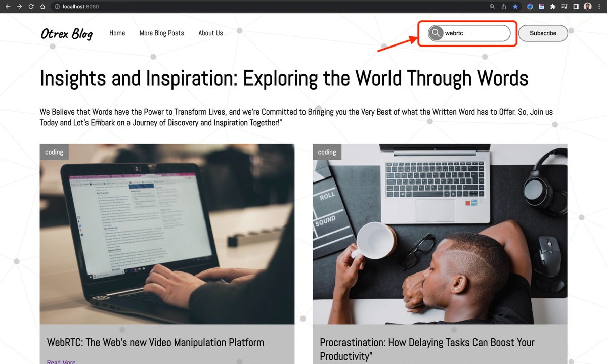Click the magnifier icon in the blog search box
Viewport: 607px width, 364px height.
pyautogui.click(x=436, y=33)
